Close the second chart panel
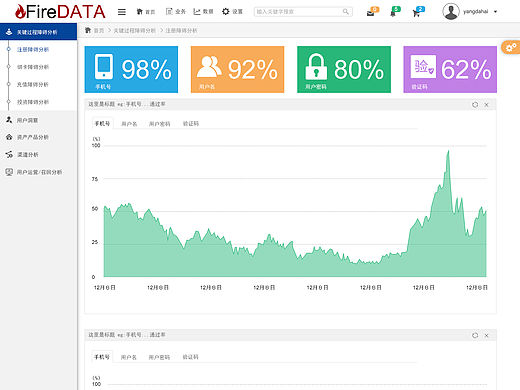 (486, 335)
